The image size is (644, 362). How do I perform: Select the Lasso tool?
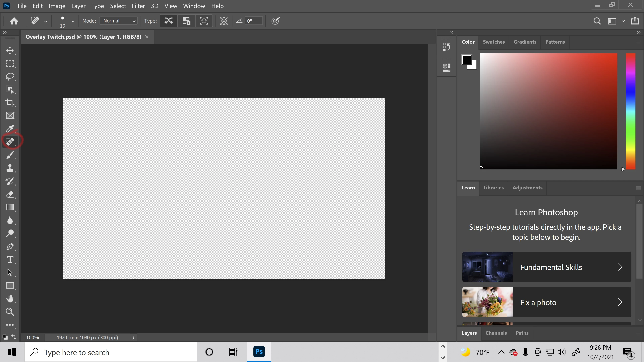point(10,76)
